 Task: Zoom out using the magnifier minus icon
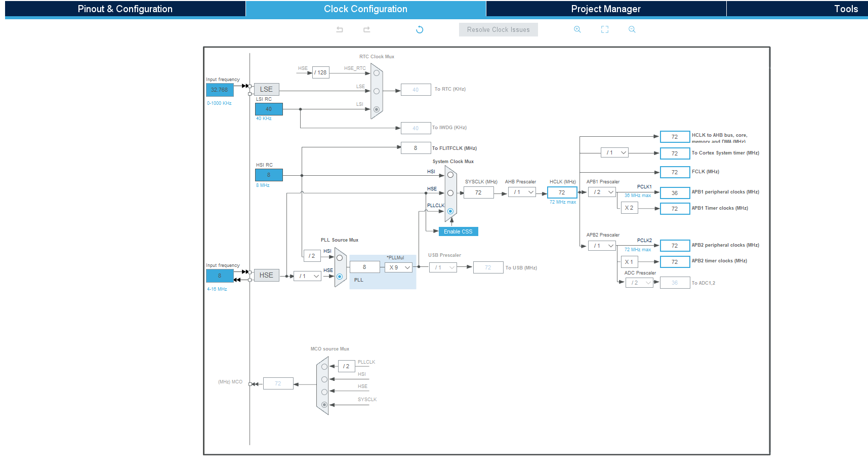click(x=632, y=29)
